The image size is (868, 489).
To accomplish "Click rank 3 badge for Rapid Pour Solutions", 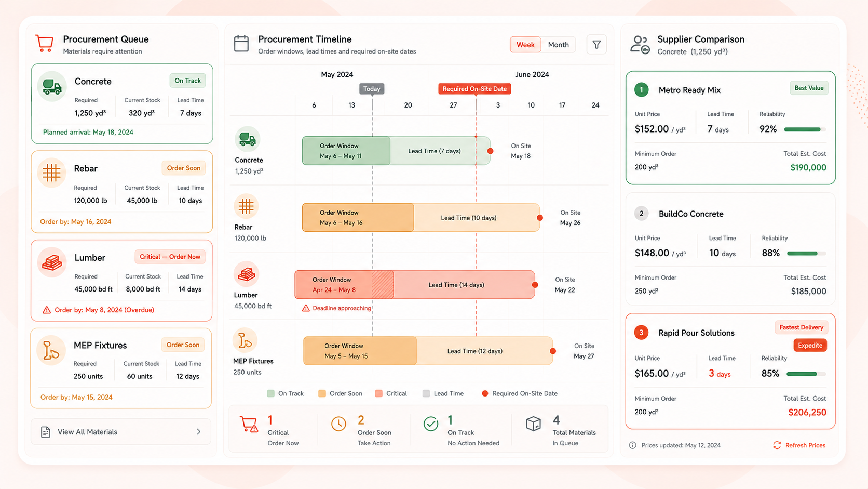I will 641,333.
